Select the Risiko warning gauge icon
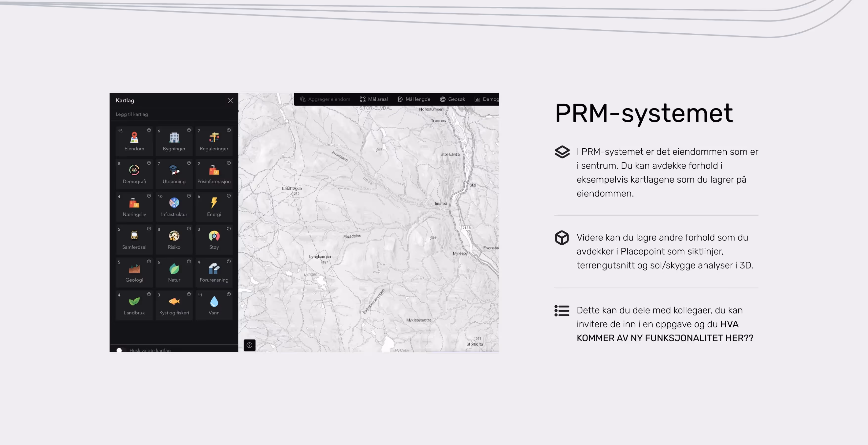868x445 pixels. tap(174, 236)
